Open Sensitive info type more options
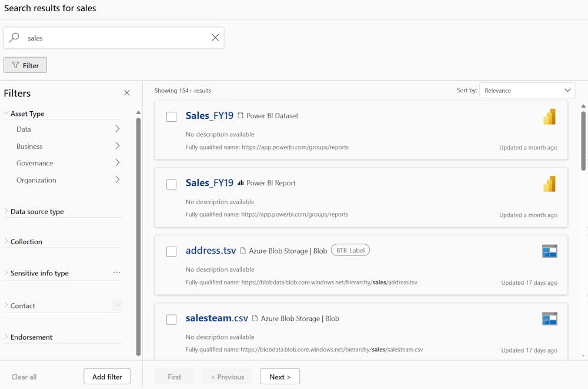 (117, 272)
